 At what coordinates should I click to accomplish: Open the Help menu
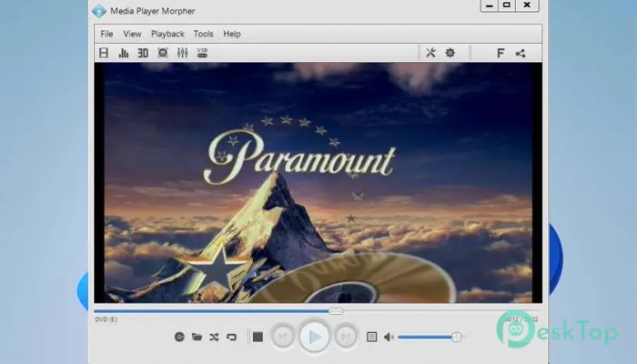(x=232, y=34)
